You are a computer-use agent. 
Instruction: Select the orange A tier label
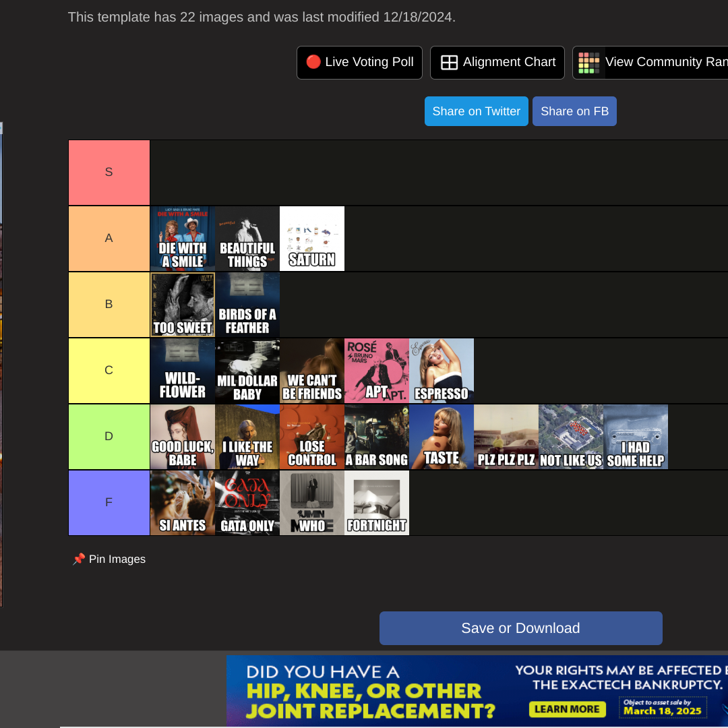point(109,239)
